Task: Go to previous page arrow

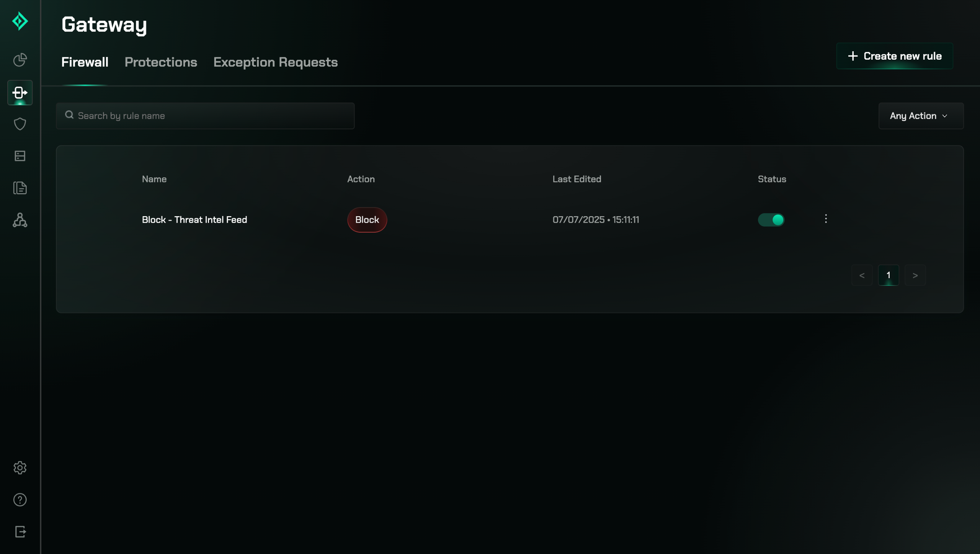Action: tap(862, 275)
